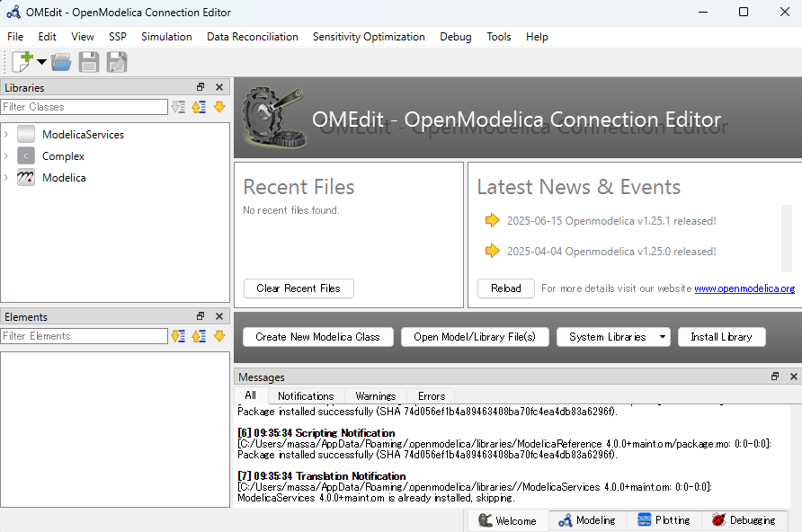Viewport: 802px width, 532px height.
Task: Click arrow icon beside 2025-04-04 news
Action: tap(492, 251)
